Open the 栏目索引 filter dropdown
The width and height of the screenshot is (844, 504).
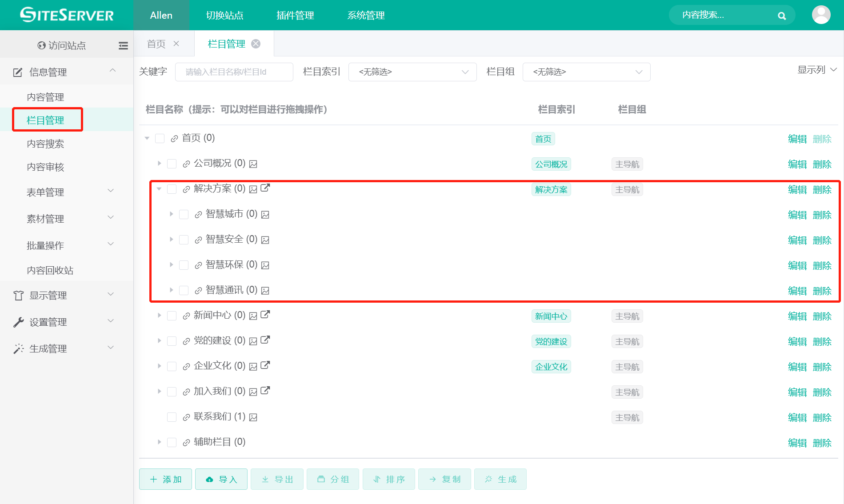click(412, 72)
